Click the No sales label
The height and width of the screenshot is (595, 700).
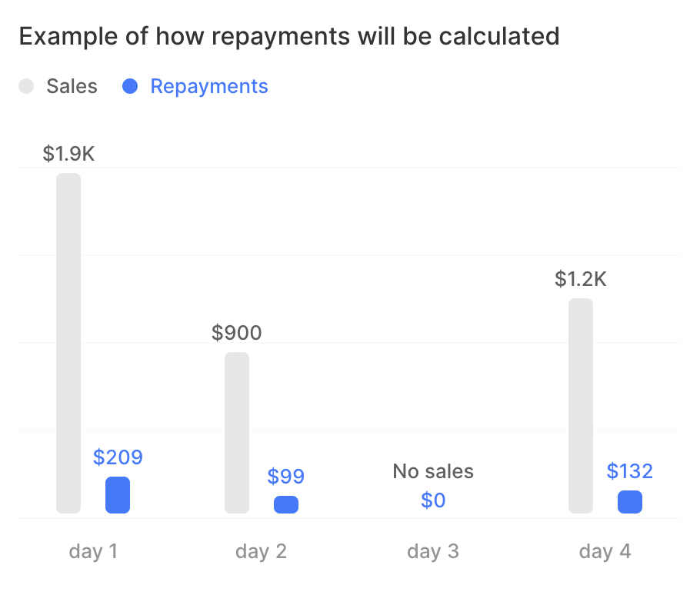tap(433, 471)
